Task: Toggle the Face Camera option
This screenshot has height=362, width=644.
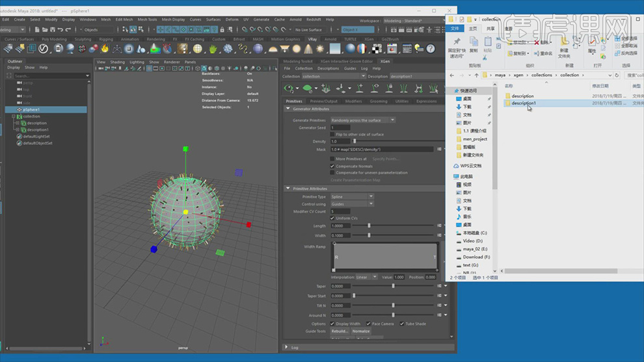Action: (368, 324)
